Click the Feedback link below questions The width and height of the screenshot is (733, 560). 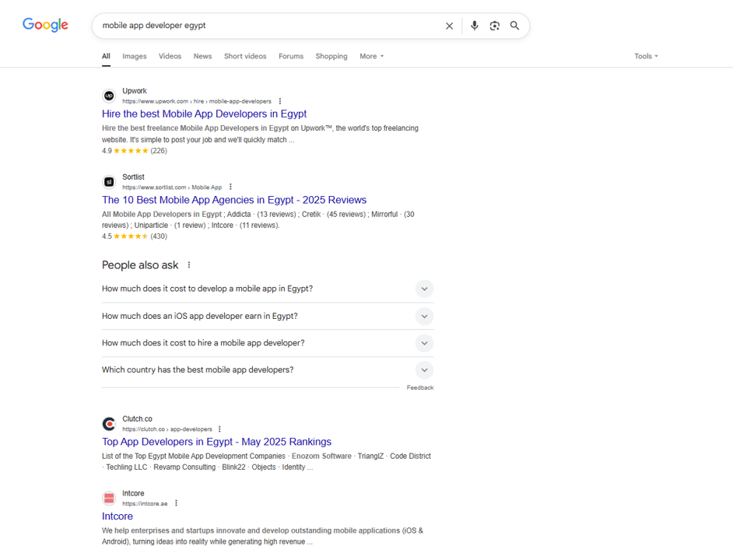click(x=419, y=387)
